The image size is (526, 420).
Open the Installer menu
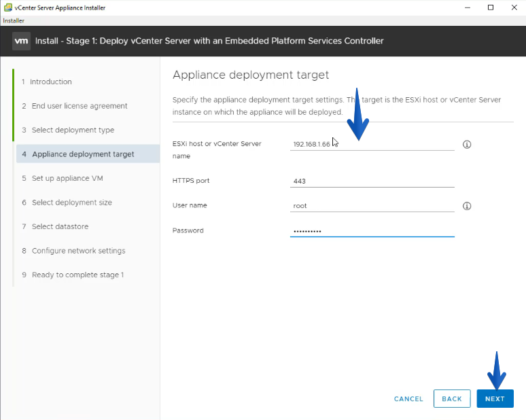click(x=14, y=20)
